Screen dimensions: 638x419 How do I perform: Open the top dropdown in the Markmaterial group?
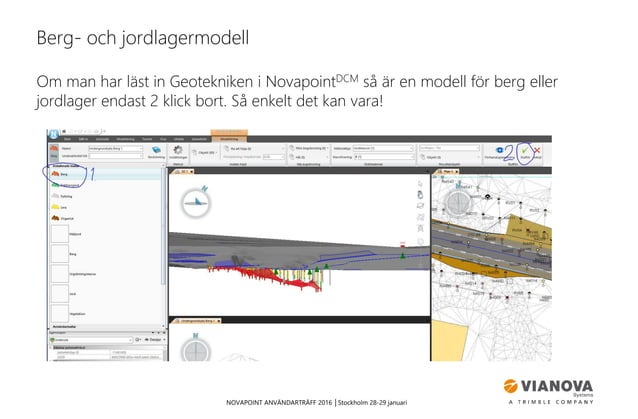pyautogui.click(x=383, y=148)
